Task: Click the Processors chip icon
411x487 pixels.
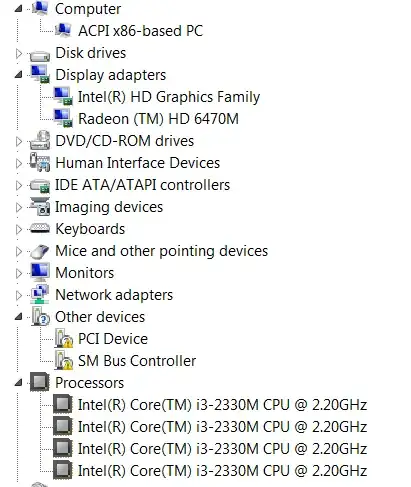Action: [40, 382]
